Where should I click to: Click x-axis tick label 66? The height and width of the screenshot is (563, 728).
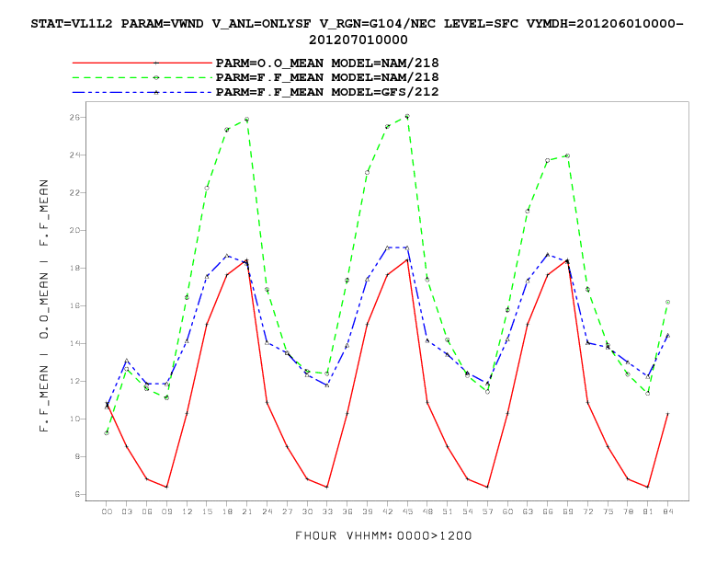(x=548, y=511)
